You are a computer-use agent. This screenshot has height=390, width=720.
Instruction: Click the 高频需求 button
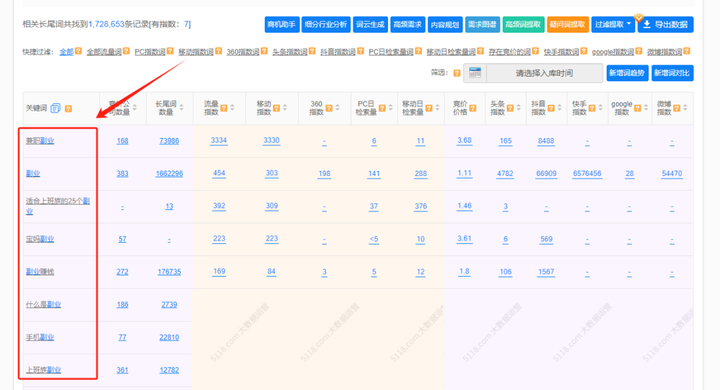coord(408,24)
